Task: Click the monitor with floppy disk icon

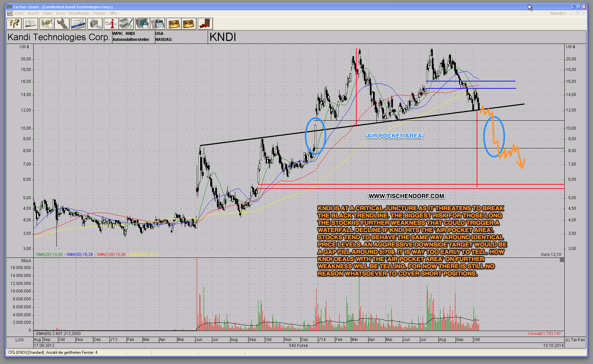Action: click(142, 24)
